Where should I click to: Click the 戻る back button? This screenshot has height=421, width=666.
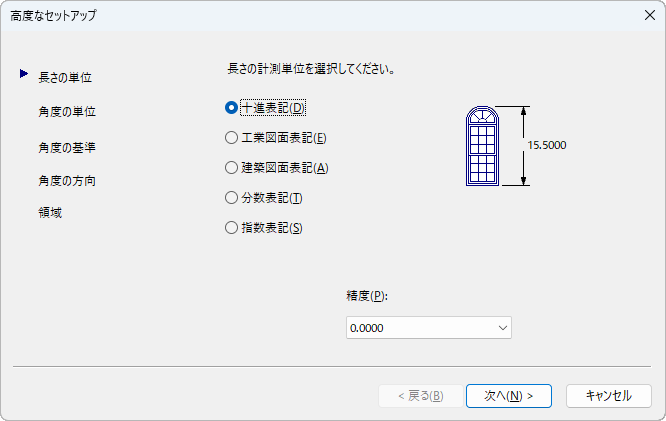(419, 396)
